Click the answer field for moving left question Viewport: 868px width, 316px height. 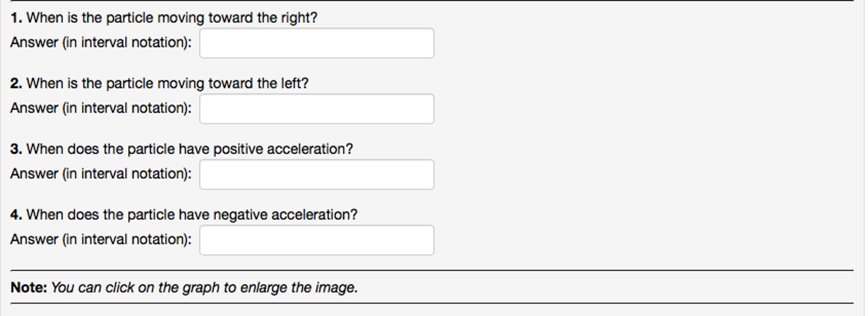pos(316,109)
